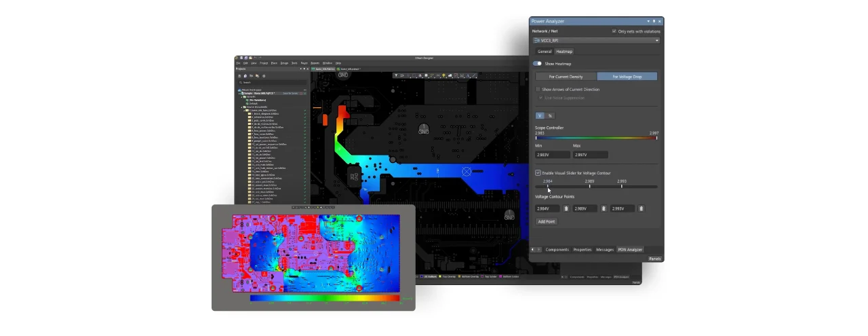This screenshot has width=868, height=336.
Task: Click the Add Point button
Action: [546, 221]
